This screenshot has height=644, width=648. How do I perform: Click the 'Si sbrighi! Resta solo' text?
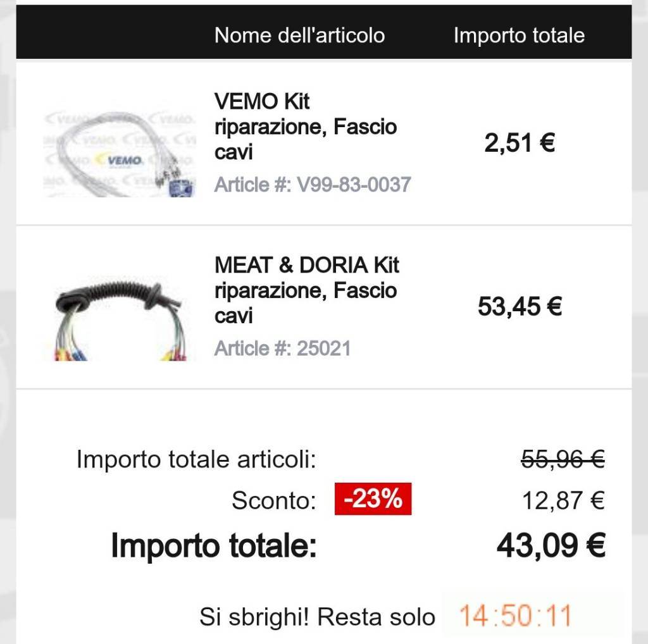click(317, 616)
